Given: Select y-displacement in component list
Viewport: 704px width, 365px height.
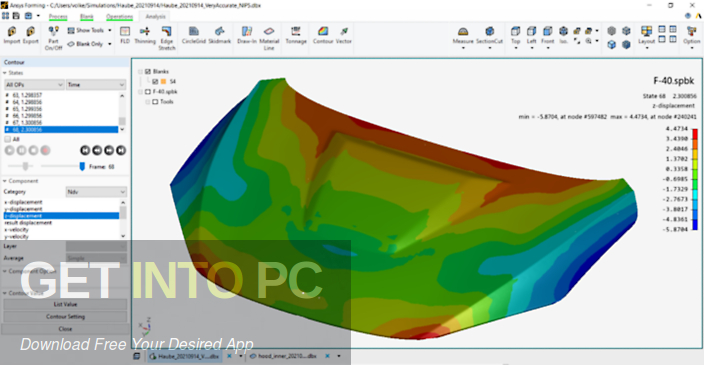Looking at the screenshot, I should tap(62, 209).
